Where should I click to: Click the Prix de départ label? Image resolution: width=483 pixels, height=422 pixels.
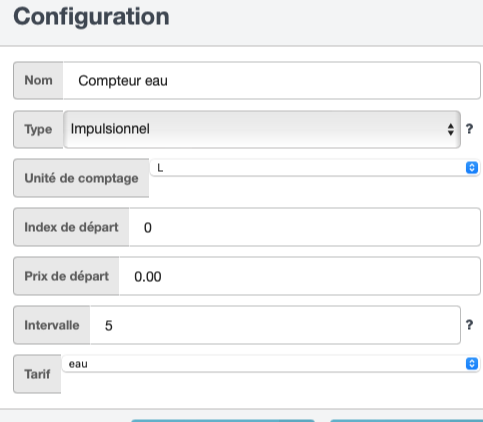(66, 276)
